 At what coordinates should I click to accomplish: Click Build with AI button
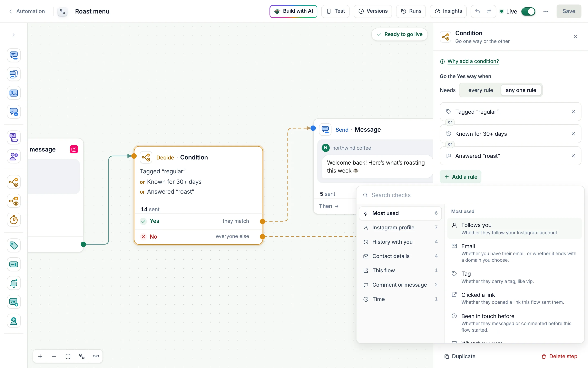coord(293,11)
